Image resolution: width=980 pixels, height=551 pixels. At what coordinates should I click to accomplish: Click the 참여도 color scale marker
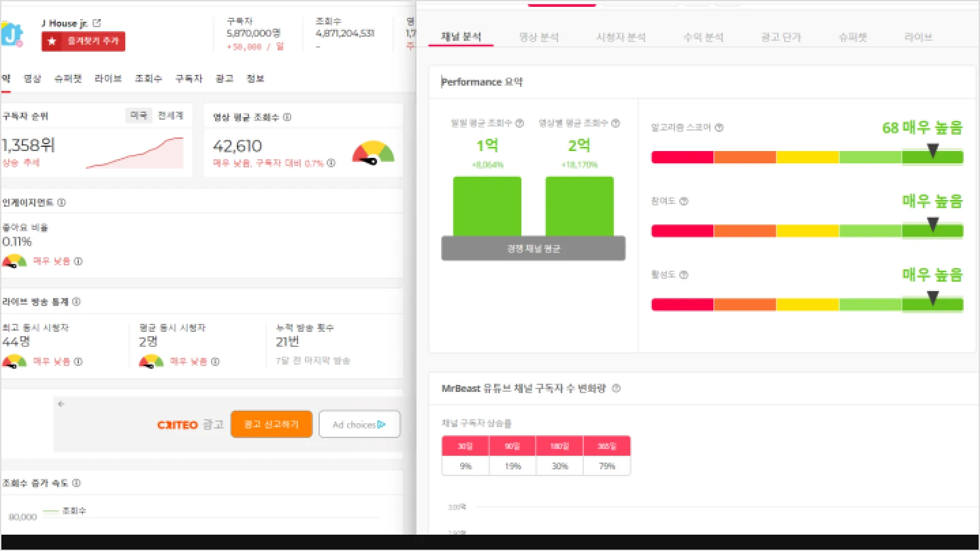tap(932, 224)
